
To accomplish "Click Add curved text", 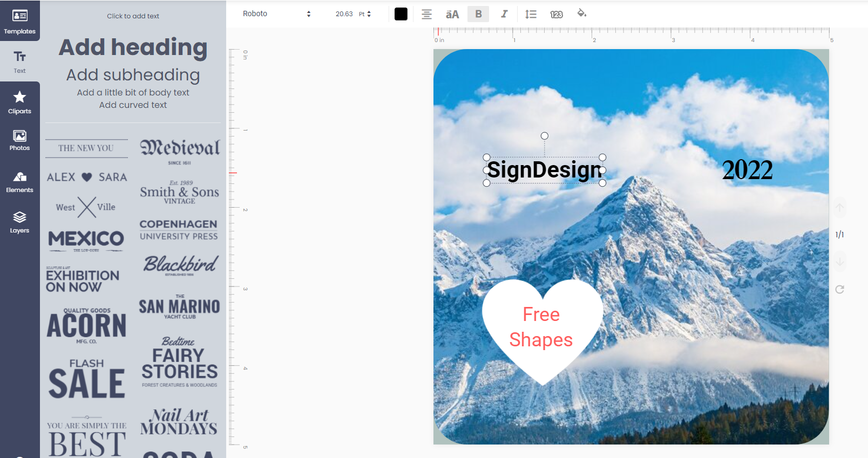I will (133, 105).
